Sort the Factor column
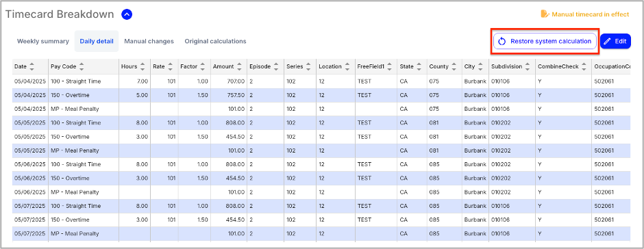The height and width of the screenshot is (249, 644). tap(203, 66)
